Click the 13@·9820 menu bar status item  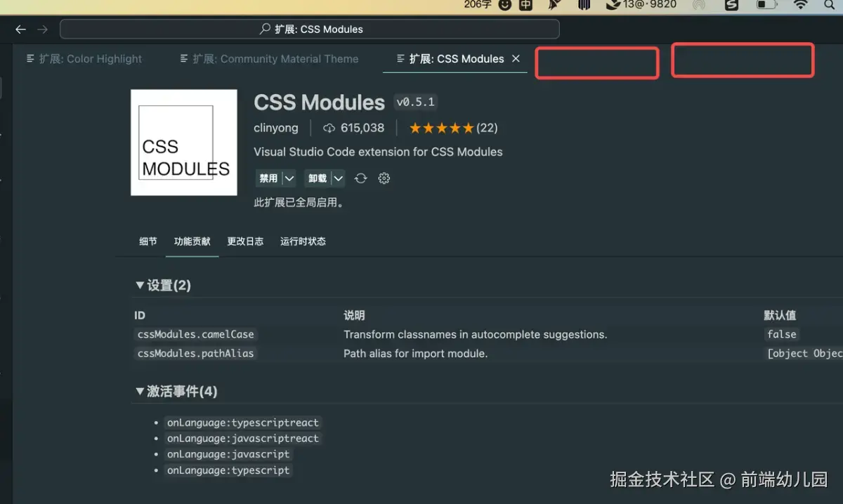[x=641, y=4]
